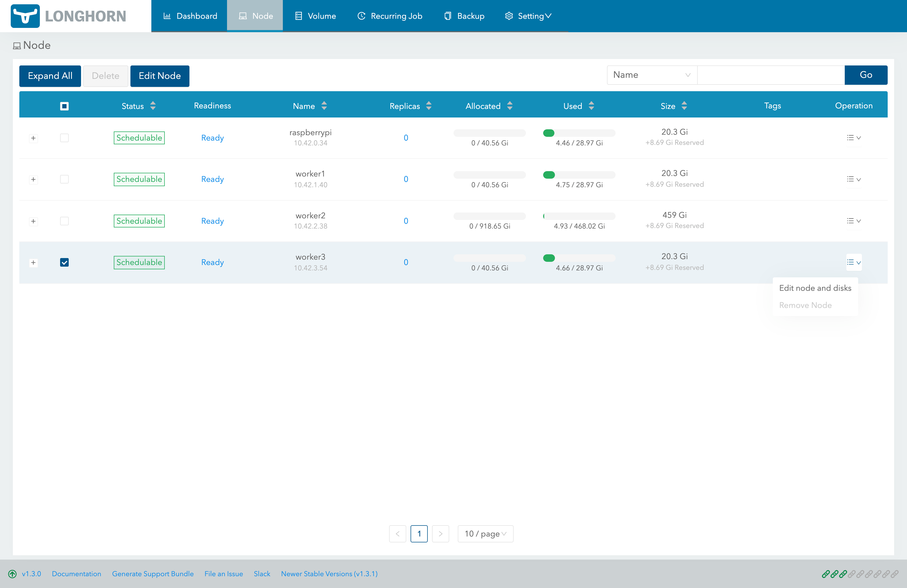Image resolution: width=907 pixels, height=588 pixels.
Task: Open the Generate Support Bundle link
Action: point(152,574)
